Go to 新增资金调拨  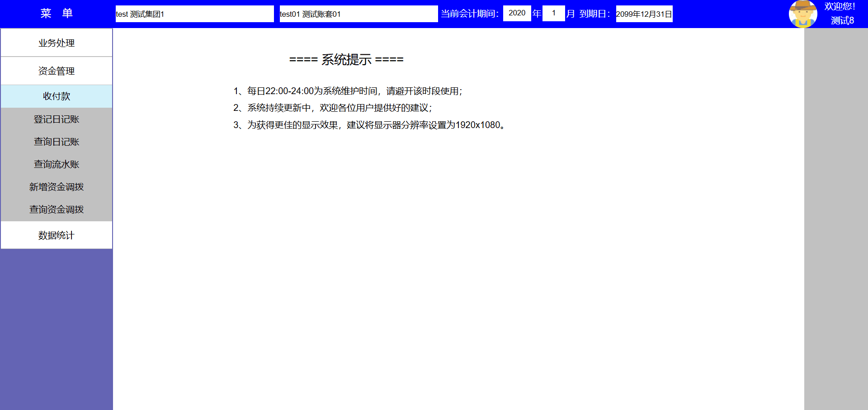pos(57,187)
